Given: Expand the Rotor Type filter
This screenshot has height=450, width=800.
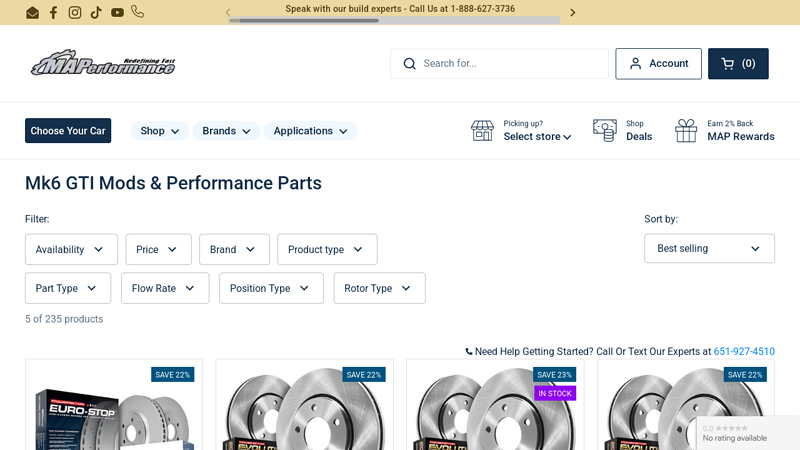Looking at the screenshot, I should (x=379, y=288).
